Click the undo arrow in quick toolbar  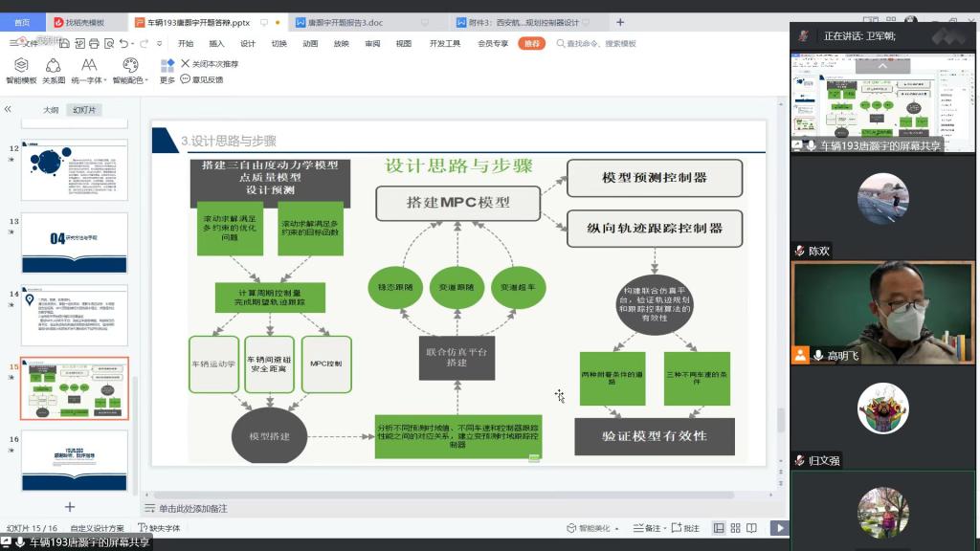[124, 43]
